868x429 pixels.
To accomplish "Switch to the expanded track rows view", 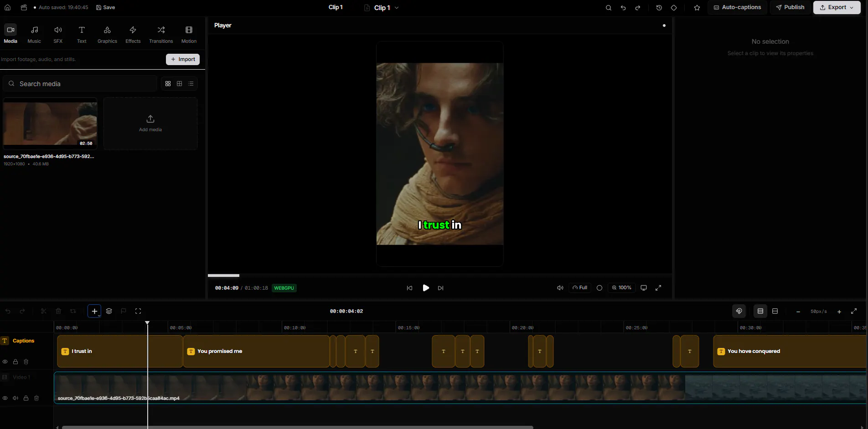I will (x=760, y=311).
